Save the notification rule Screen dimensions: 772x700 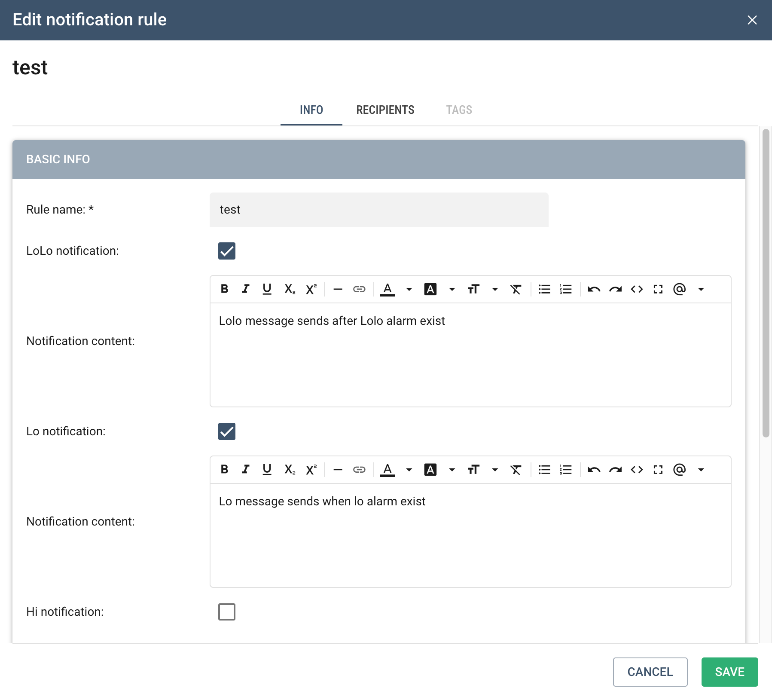point(729,672)
